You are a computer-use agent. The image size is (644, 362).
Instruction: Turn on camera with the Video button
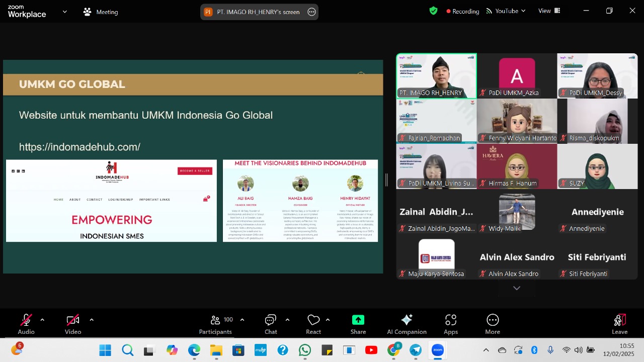click(73, 324)
